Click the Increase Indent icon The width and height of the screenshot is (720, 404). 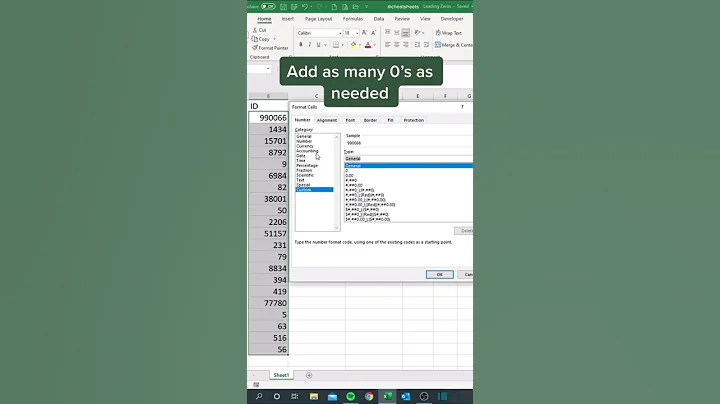point(426,45)
